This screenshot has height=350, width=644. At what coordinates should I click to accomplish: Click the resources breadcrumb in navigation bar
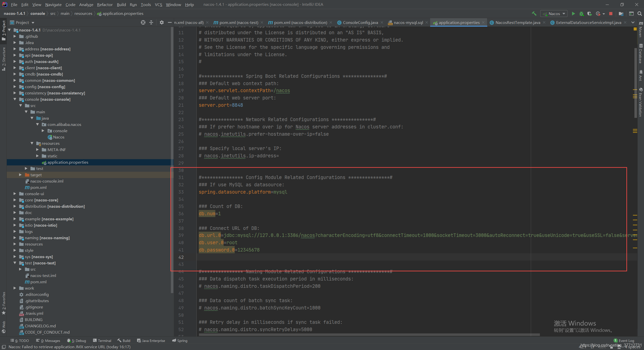pos(83,13)
